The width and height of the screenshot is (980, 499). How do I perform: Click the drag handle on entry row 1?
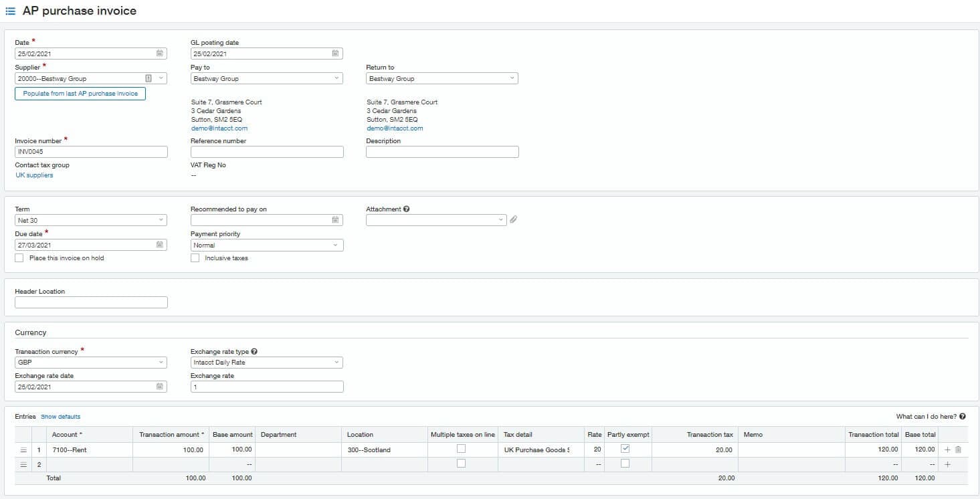click(x=24, y=450)
